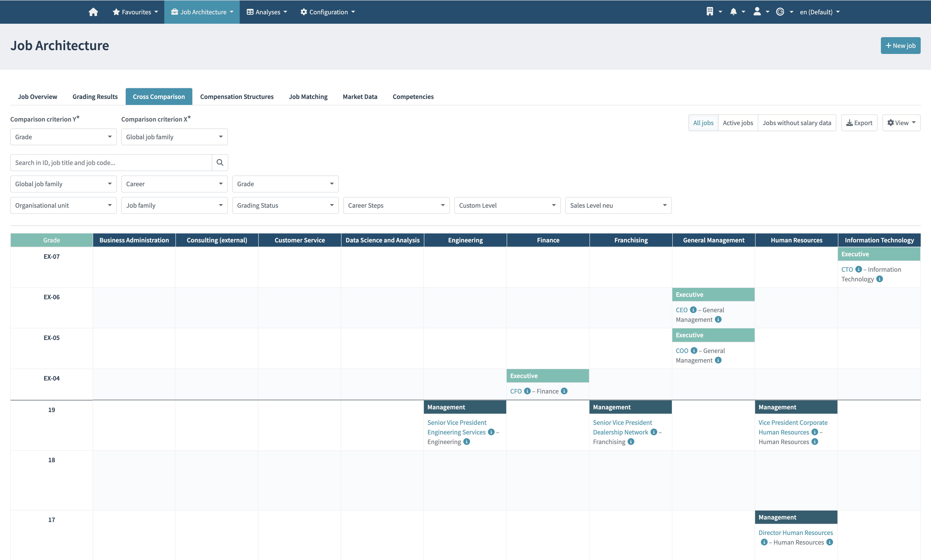Click the Export button
The image size is (931, 560).
(859, 123)
